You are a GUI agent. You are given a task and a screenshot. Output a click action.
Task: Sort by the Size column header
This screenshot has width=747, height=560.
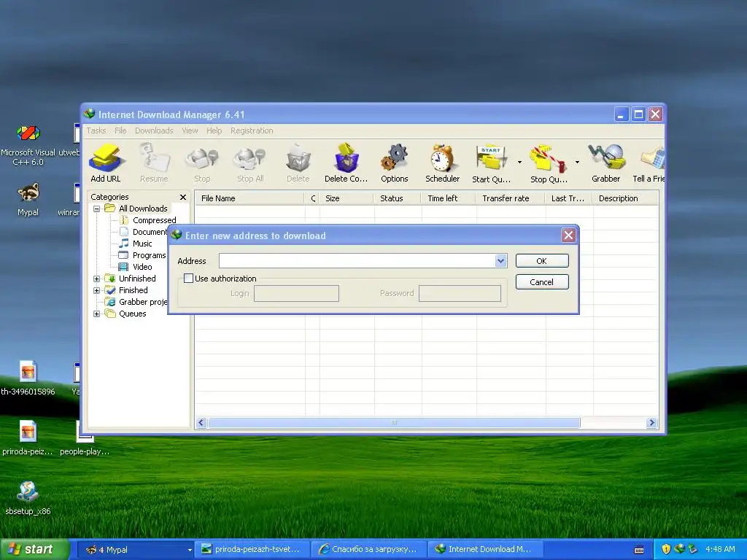(347, 198)
